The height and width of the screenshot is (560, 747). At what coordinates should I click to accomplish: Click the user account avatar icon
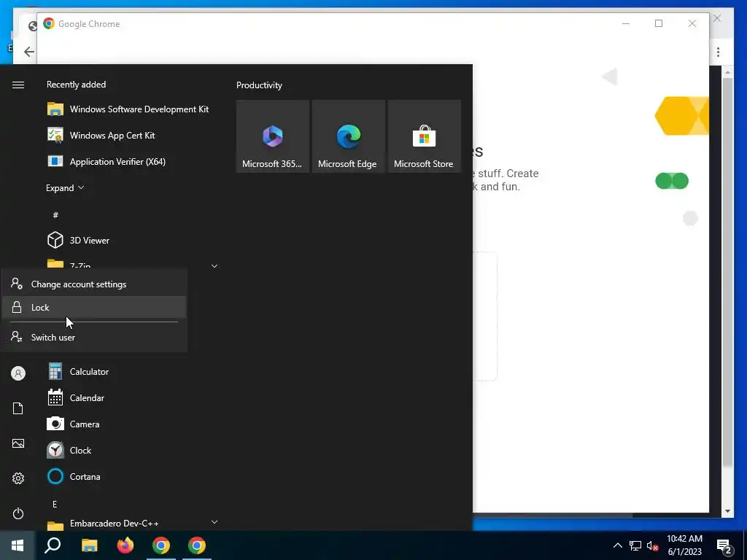coord(18,373)
